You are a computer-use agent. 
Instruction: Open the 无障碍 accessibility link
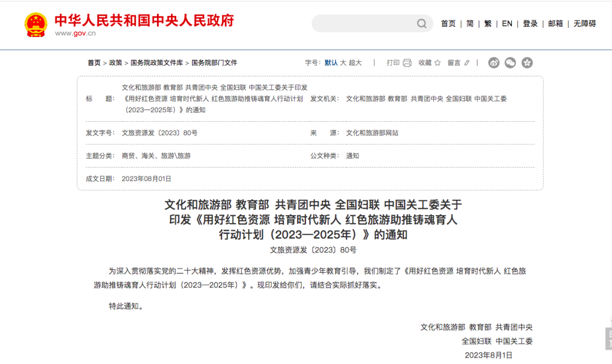pos(584,24)
